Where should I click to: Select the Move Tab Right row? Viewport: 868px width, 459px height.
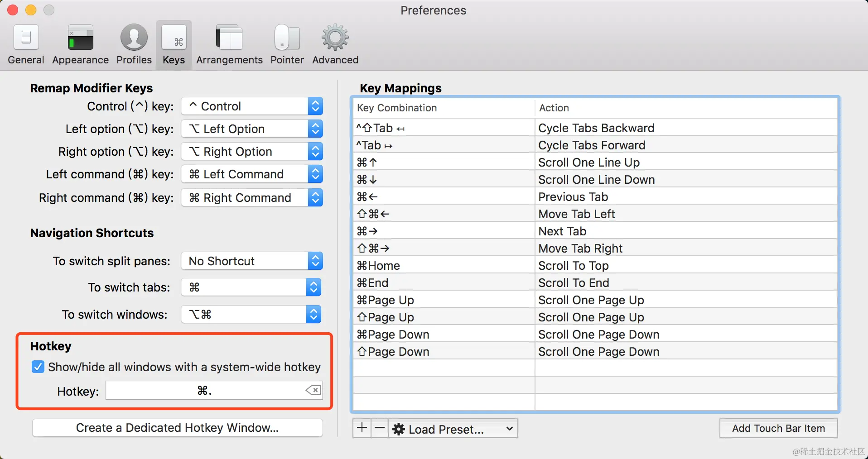pos(595,249)
